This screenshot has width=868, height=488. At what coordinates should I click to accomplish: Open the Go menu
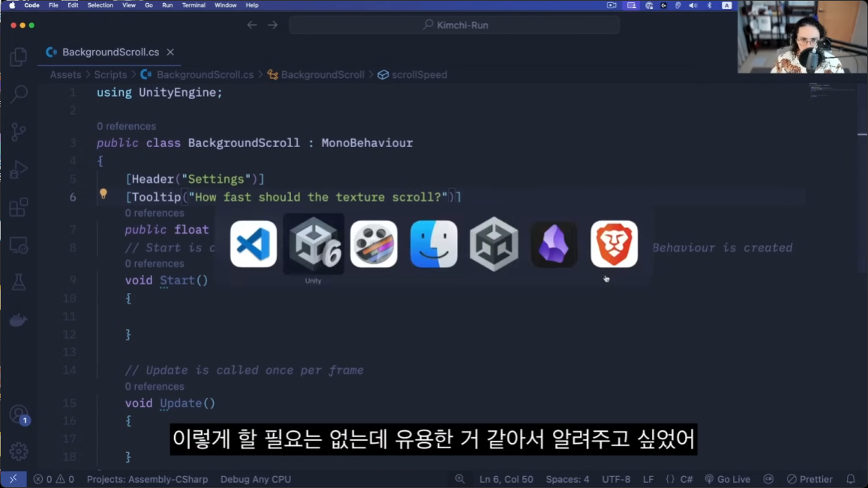pos(149,5)
